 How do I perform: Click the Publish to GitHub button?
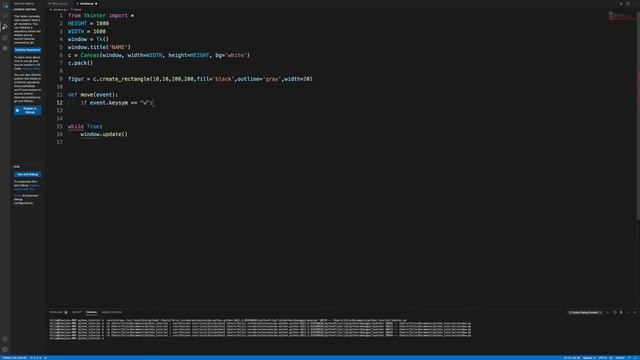pyautogui.click(x=28, y=110)
